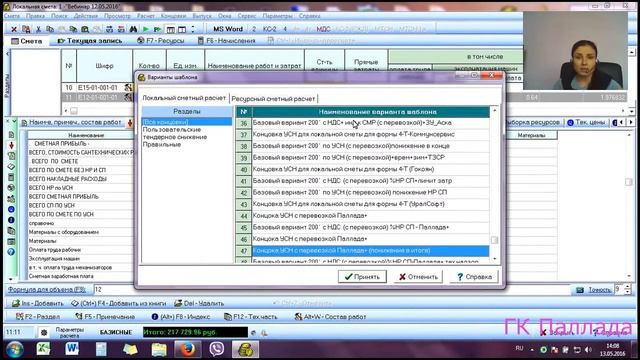Image resolution: width=640 pixels, height=360 pixels.
Task: Select template row 36 Базовый вариант ЗУ_Аска
Action: (362, 123)
